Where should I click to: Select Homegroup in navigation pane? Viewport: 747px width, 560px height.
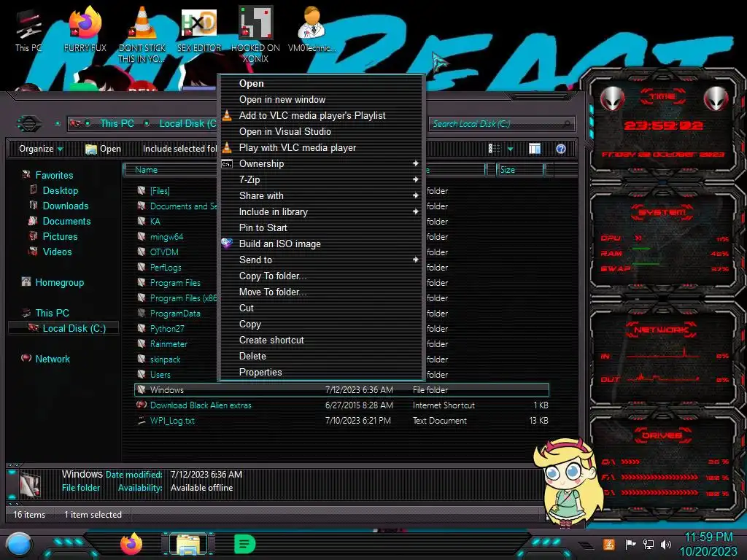60,282
